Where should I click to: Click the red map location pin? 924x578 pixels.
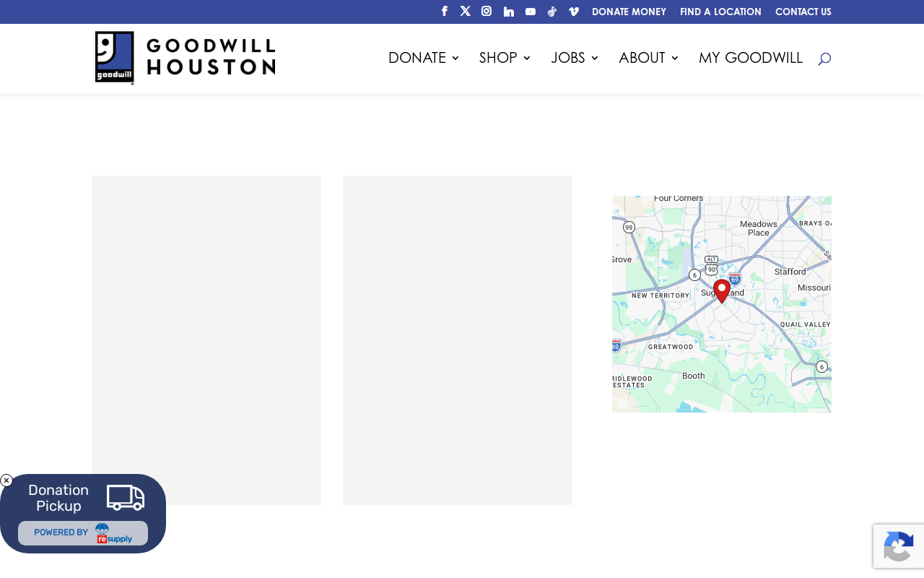[x=722, y=291]
